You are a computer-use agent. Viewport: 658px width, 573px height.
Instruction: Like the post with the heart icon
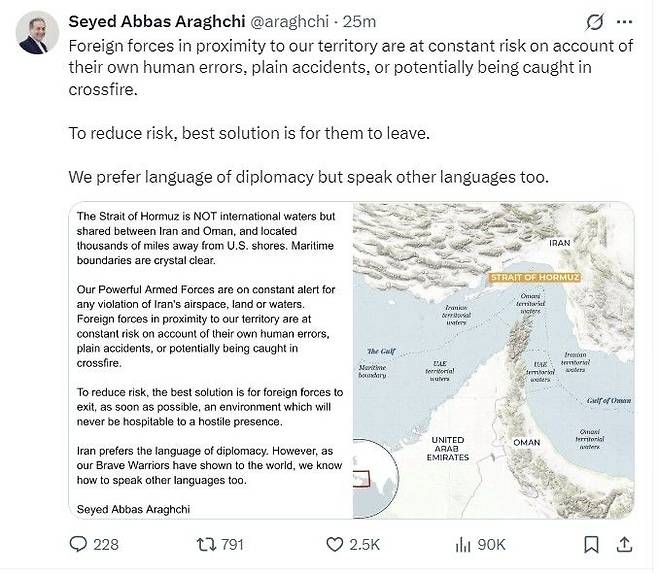click(334, 544)
